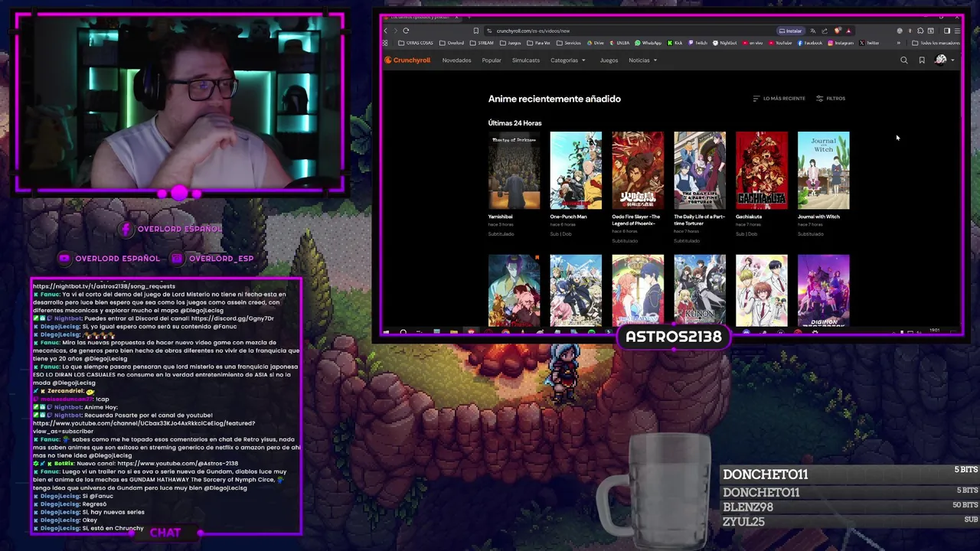Open the Twitch bookmark
The height and width of the screenshot is (551, 980).
click(697, 43)
